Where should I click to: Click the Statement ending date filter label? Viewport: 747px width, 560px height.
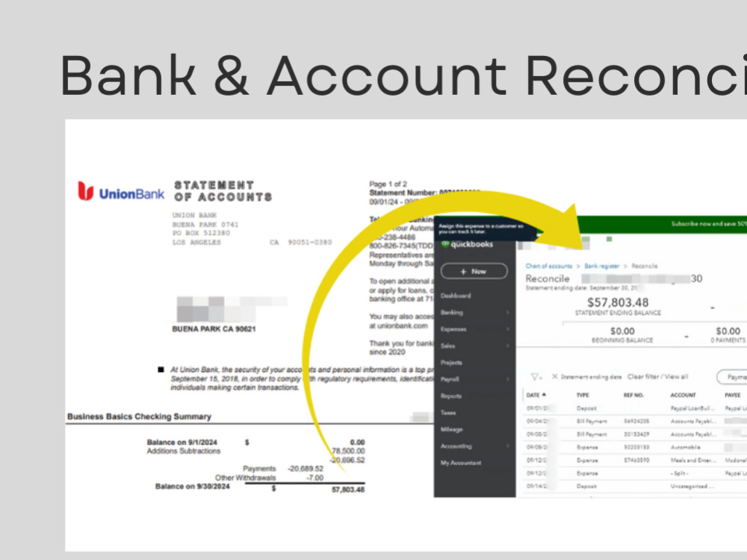pyautogui.click(x=591, y=376)
